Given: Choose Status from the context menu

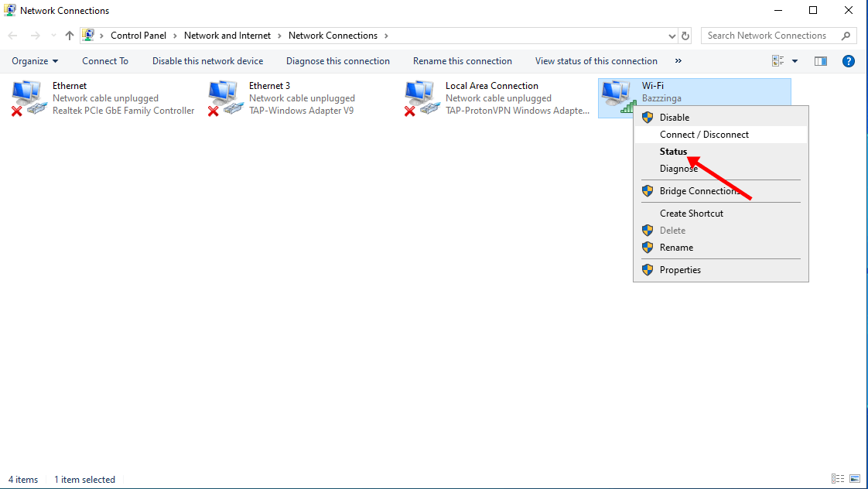Looking at the screenshot, I should pyautogui.click(x=673, y=152).
